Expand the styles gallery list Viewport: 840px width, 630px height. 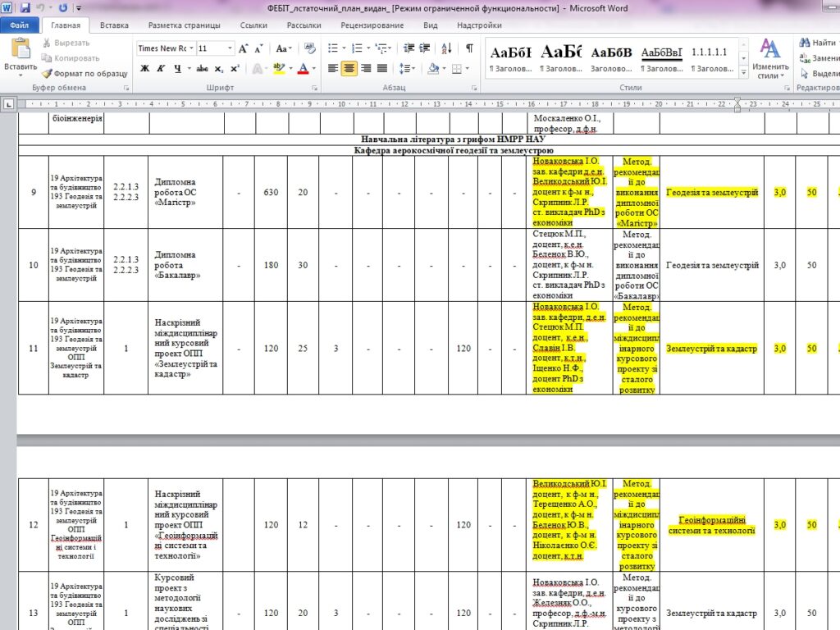(743, 72)
